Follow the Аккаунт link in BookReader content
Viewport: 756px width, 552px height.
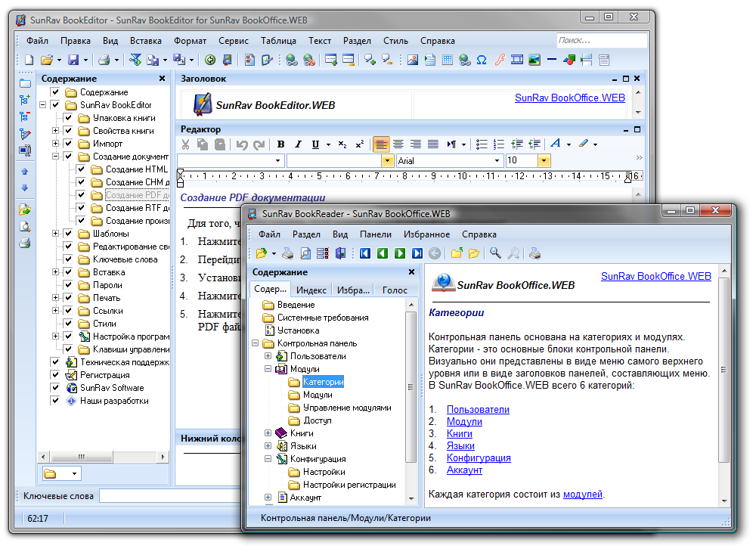tap(464, 470)
